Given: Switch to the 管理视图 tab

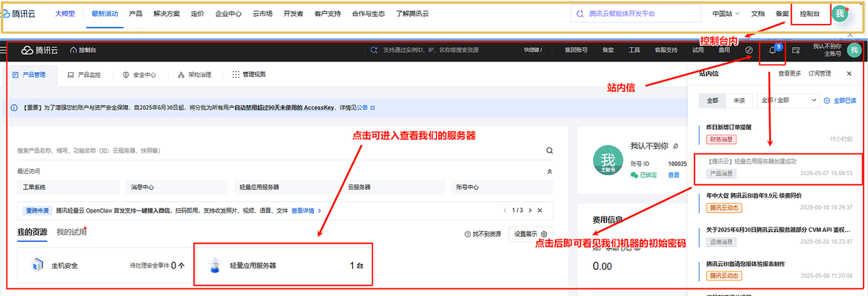Looking at the screenshot, I should tap(250, 75).
